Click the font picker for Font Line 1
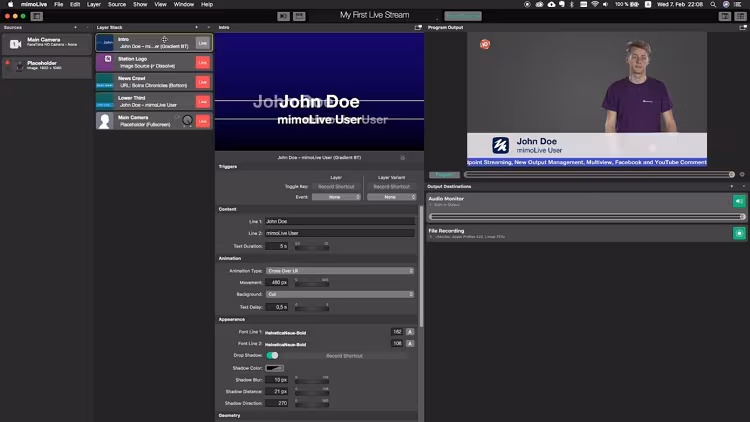The image size is (750, 422). coord(410,331)
